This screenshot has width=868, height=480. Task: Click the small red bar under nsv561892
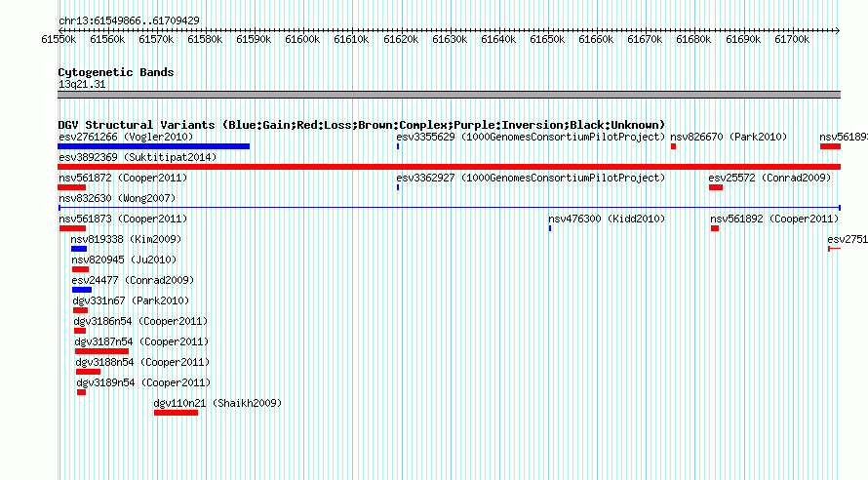(715, 228)
